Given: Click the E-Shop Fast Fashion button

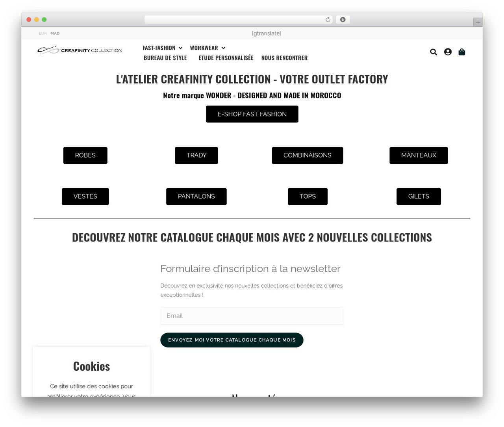Looking at the screenshot, I should [x=252, y=114].
